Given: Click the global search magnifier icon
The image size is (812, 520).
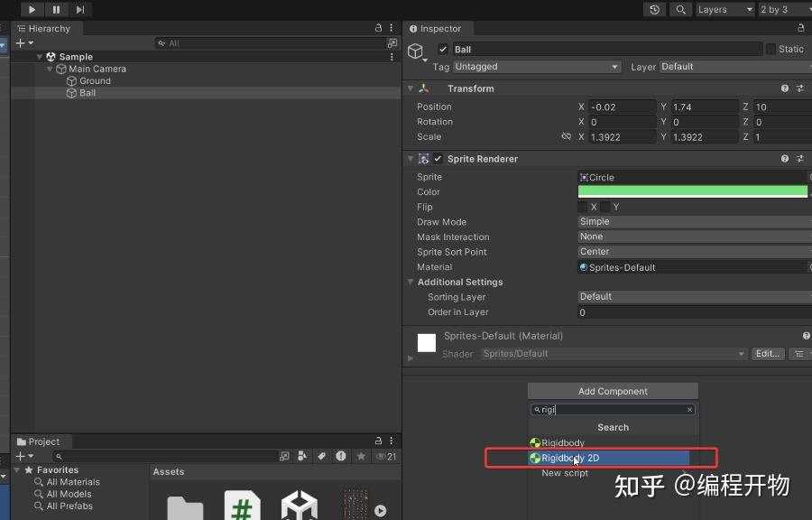Looking at the screenshot, I should point(680,9).
